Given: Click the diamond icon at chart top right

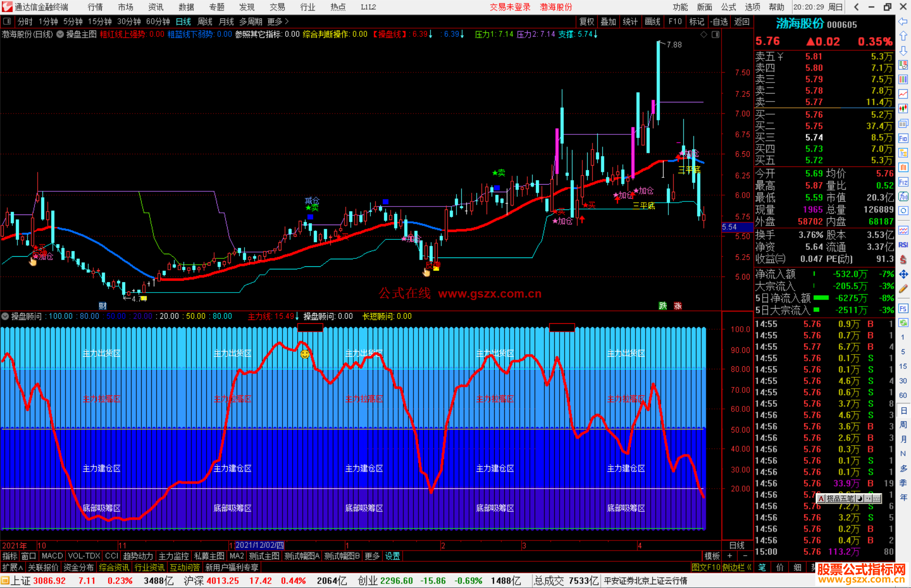Looking at the screenshot, I should (704, 35).
